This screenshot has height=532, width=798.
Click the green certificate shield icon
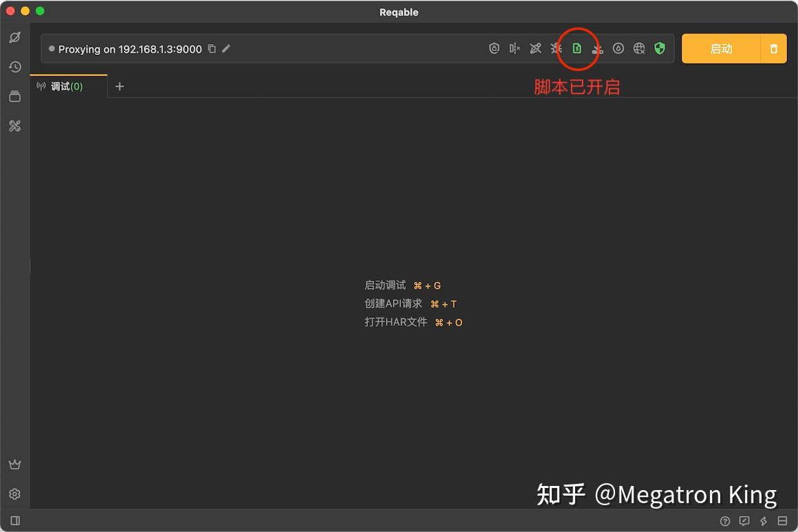[x=659, y=48]
